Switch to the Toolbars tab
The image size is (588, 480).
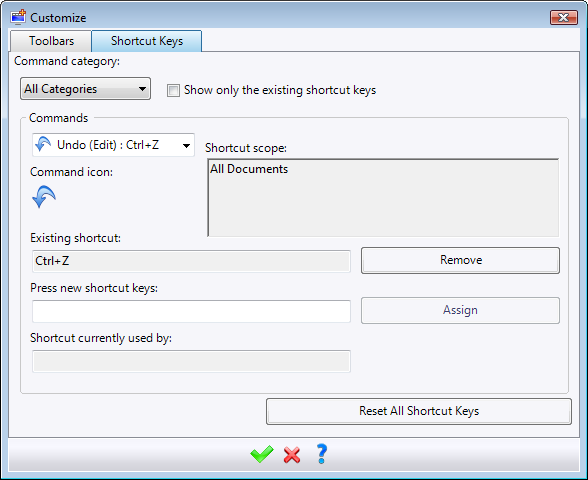click(x=51, y=41)
